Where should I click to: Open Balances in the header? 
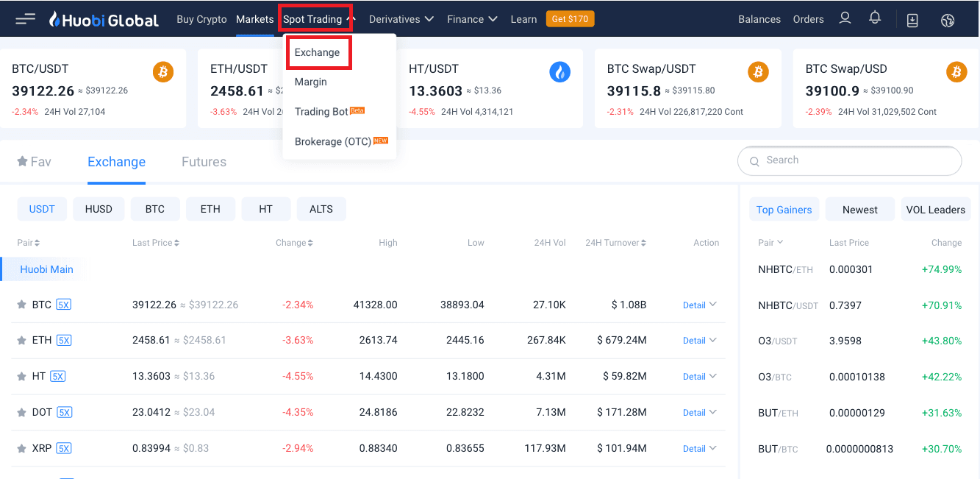click(759, 19)
